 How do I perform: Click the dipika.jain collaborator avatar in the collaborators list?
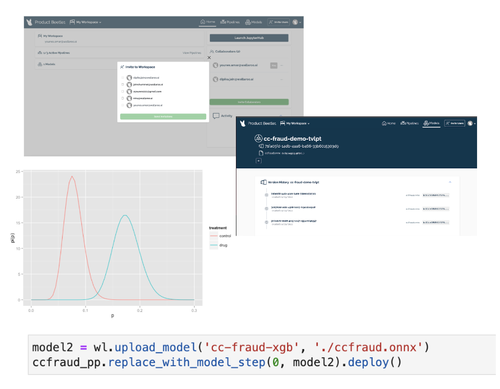point(216,79)
